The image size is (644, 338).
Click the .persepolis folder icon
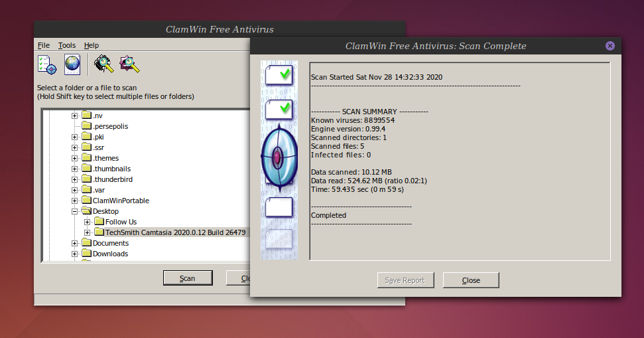coord(86,126)
